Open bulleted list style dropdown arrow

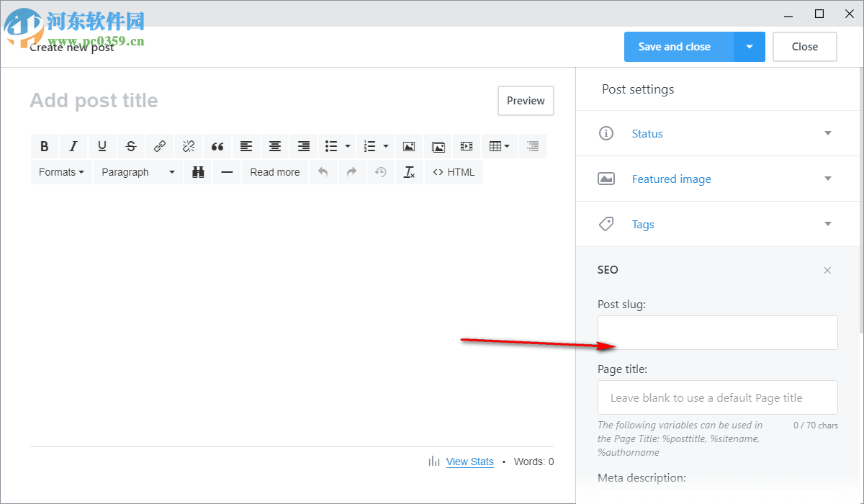348,146
